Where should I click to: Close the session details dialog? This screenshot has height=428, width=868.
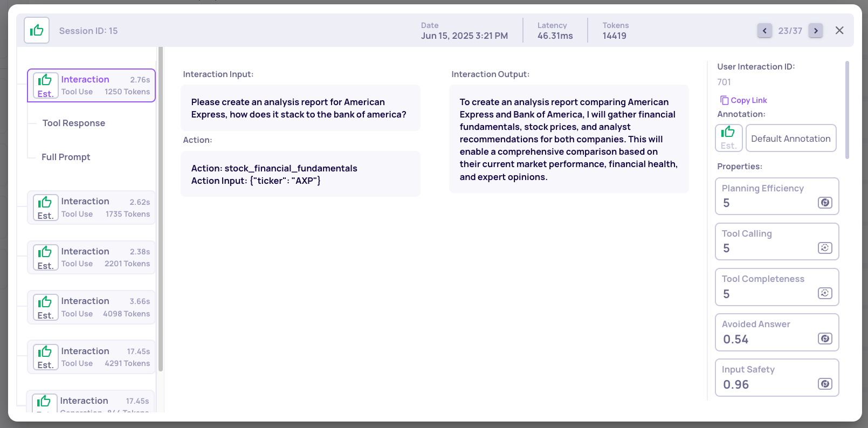click(839, 31)
